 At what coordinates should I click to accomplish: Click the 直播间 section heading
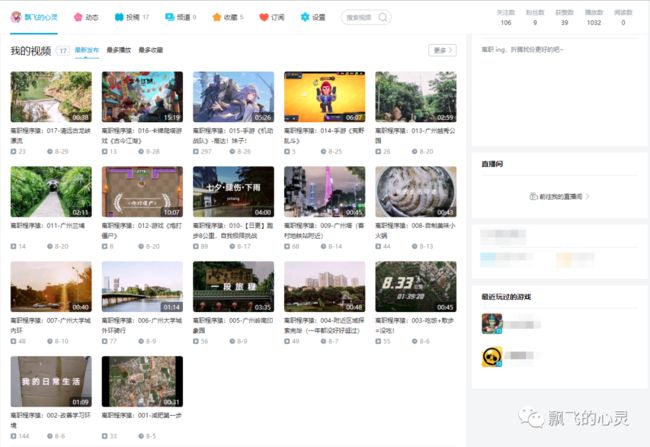point(492,164)
